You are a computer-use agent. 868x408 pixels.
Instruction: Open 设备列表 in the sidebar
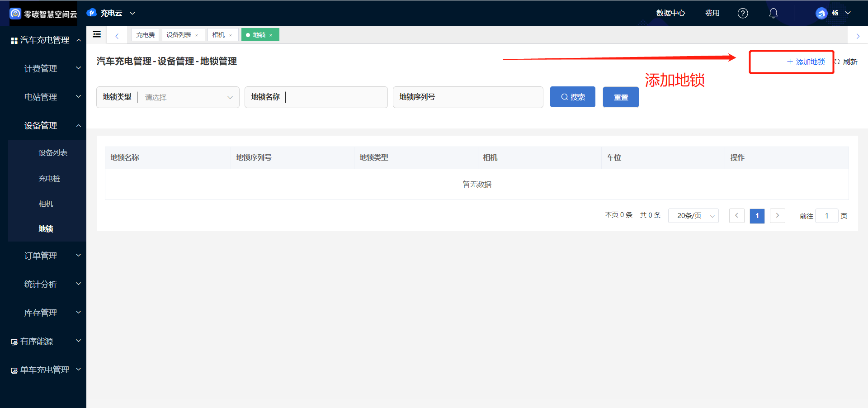click(x=53, y=153)
